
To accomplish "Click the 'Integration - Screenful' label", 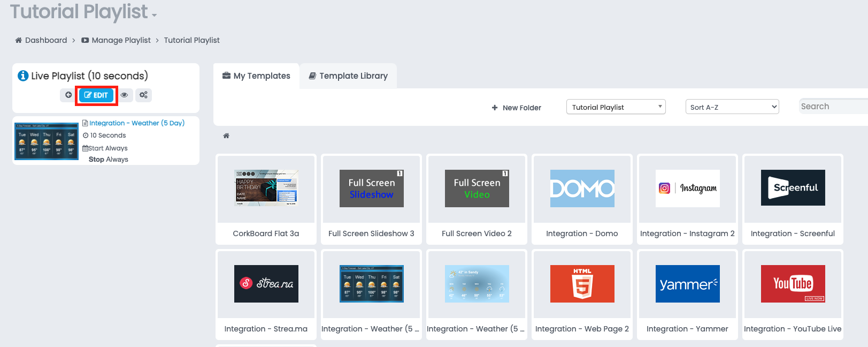I will pyautogui.click(x=793, y=233).
